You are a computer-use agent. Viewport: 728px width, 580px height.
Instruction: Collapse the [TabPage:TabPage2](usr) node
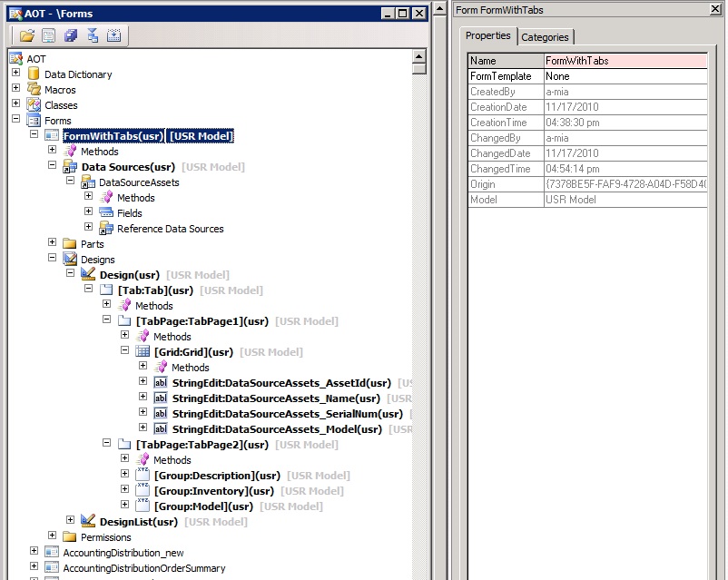pos(106,443)
